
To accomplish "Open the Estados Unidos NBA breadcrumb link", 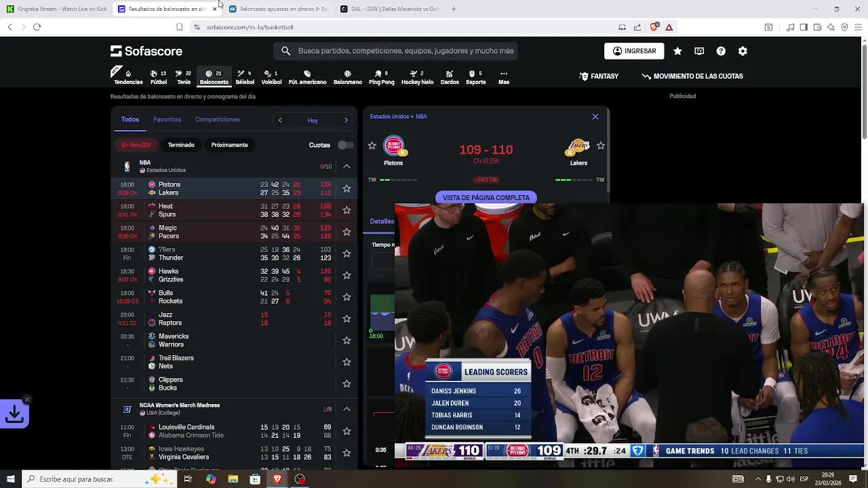I will coord(398,117).
